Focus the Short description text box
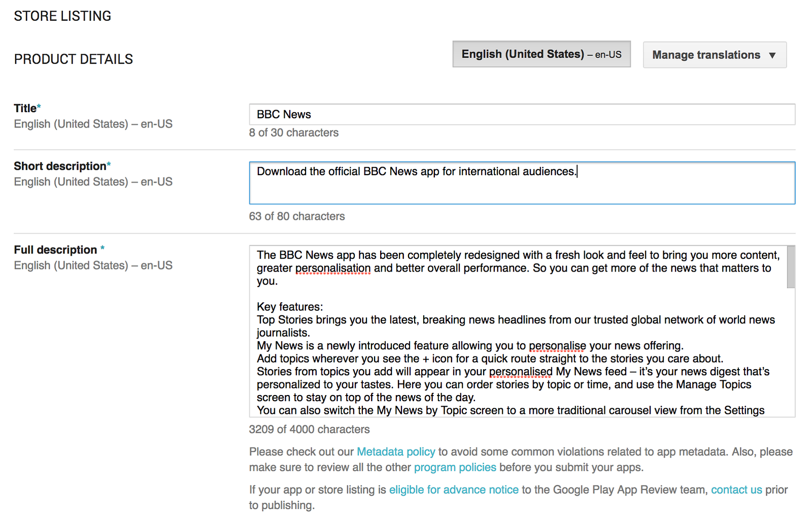812x522 pixels. [522, 183]
